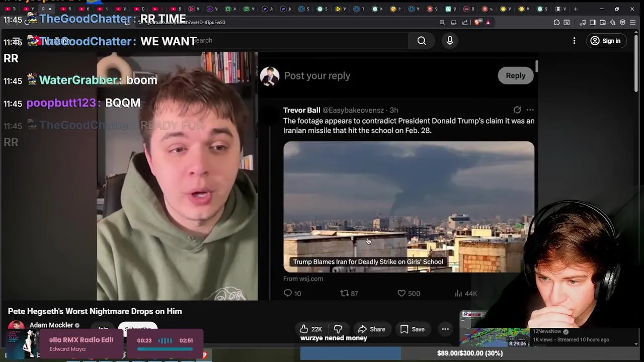Click the poopbutt123 chat username
Screen dimensions: 644x362
click(x=61, y=103)
